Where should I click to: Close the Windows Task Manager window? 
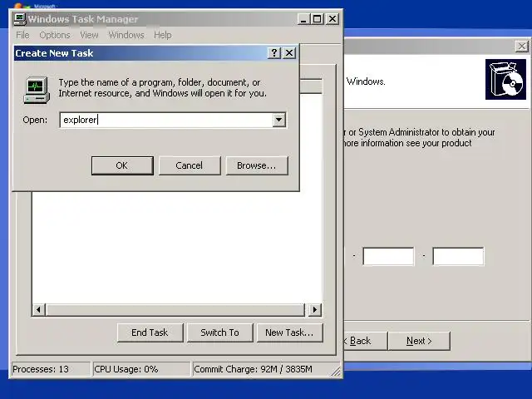coord(332,19)
